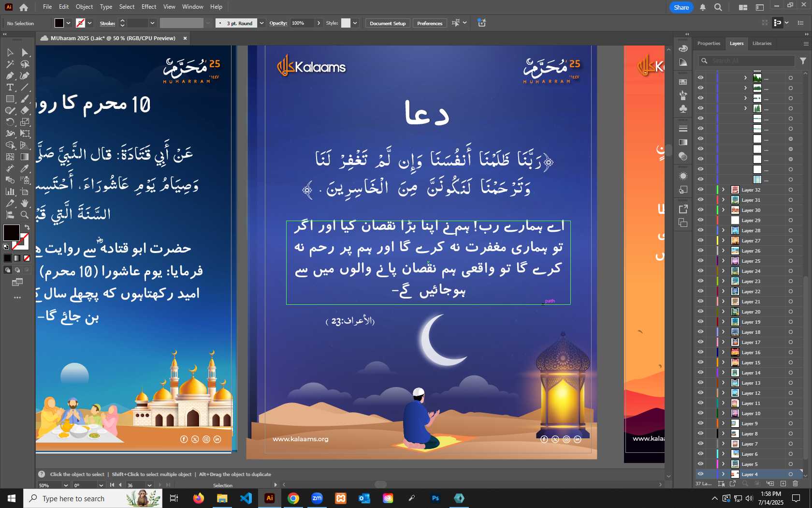Image resolution: width=812 pixels, height=508 pixels.
Task: Delete selection with trash icon
Action: click(796, 483)
